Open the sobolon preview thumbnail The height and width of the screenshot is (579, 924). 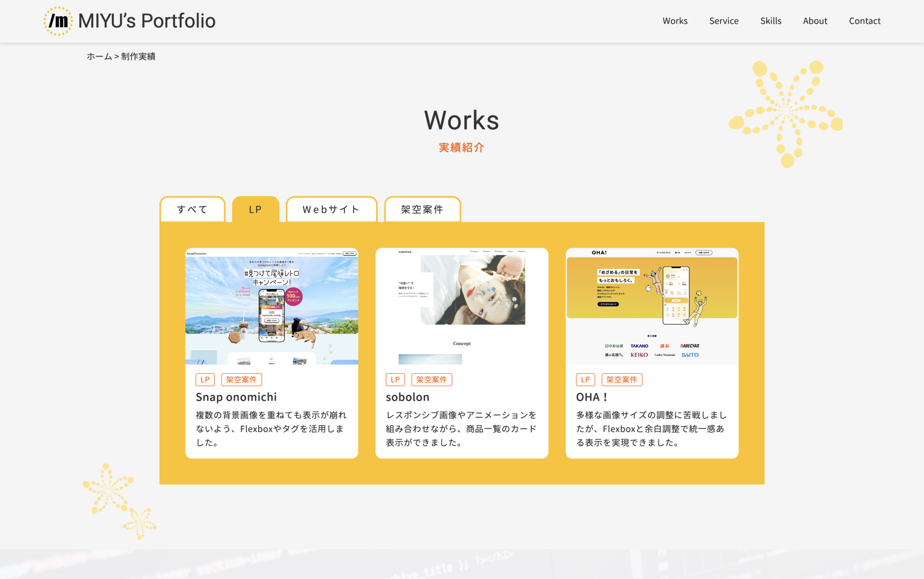pyautogui.click(x=462, y=306)
